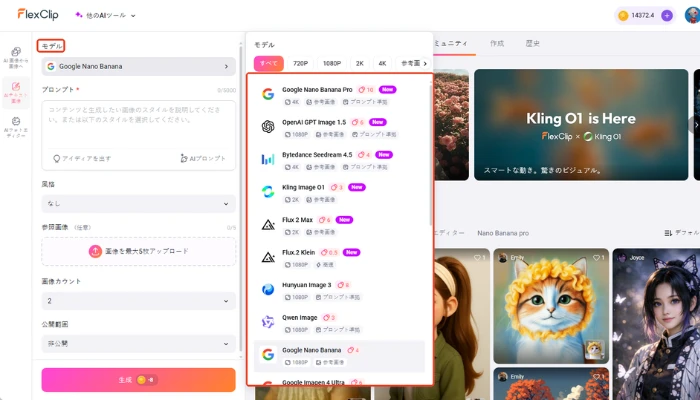Choose Kling Image O1 model
The width and height of the screenshot is (700, 400).
pos(339,193)
